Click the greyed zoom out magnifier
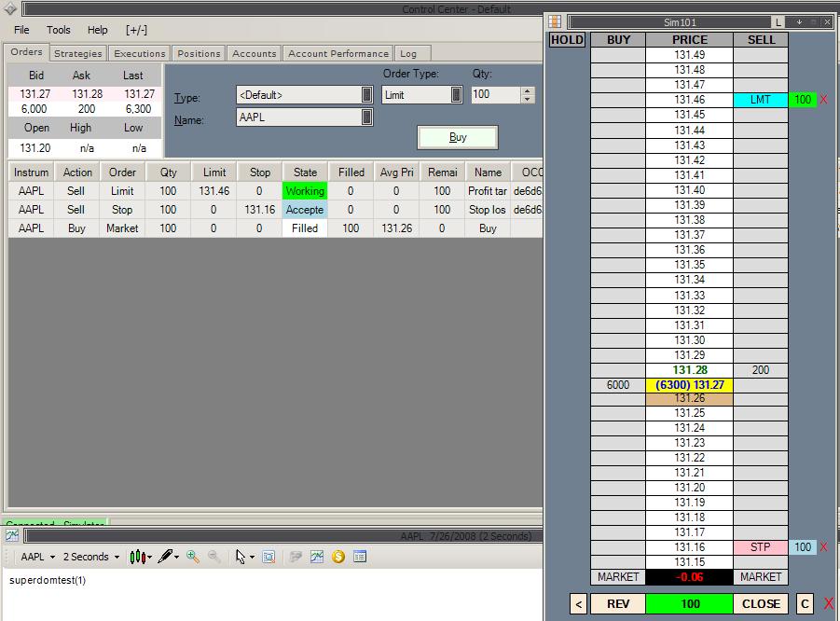 point(214,557)
